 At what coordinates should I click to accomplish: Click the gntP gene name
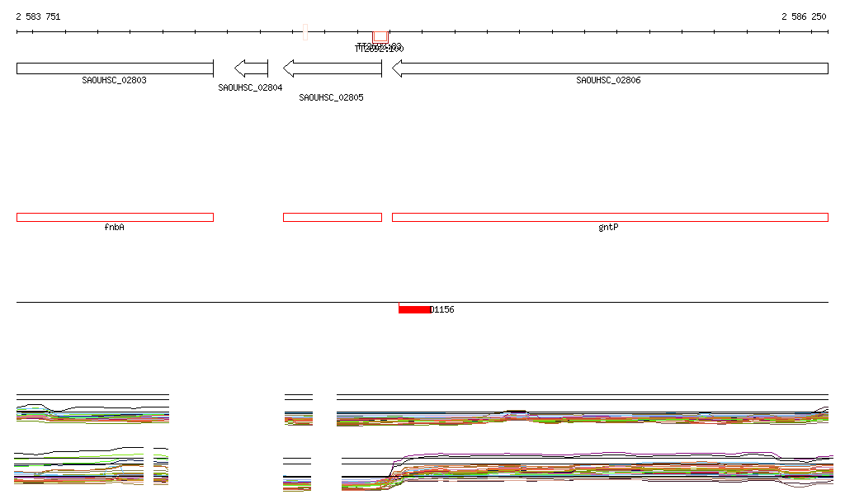pos(608,227)
